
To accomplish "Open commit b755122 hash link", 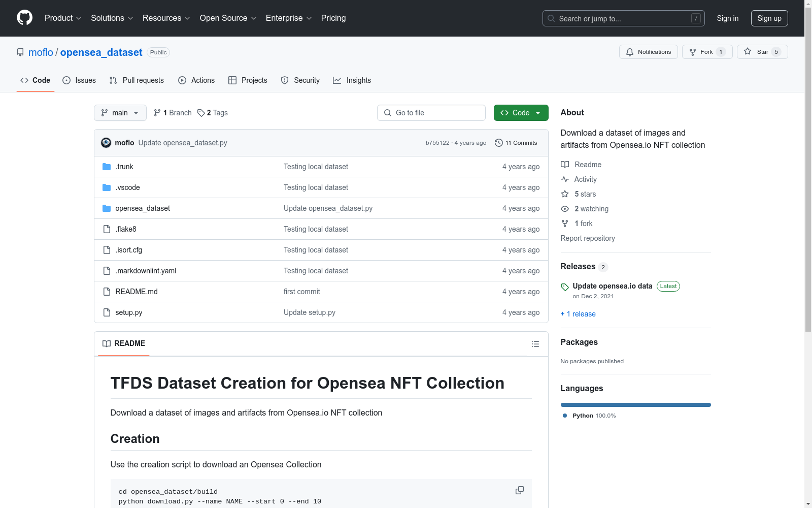I will point(437,143).
